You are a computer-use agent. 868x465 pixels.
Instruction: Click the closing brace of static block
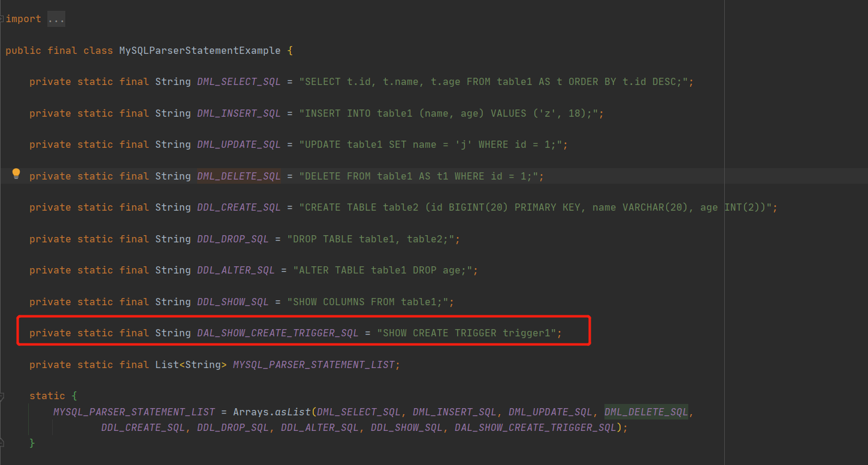(x=32, y=443)
